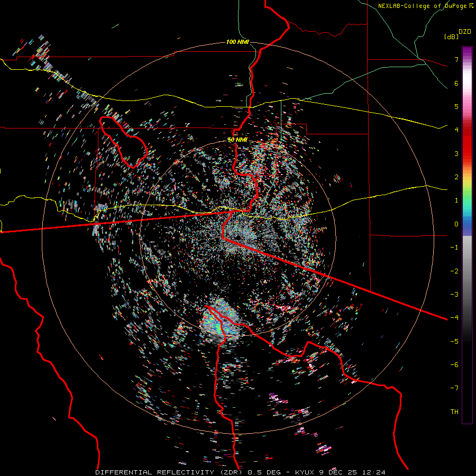Screen dimensions: 476x476
Task: Click the TH threshold label on color scale
Action: pyautogui.click(x=454, y=412)
